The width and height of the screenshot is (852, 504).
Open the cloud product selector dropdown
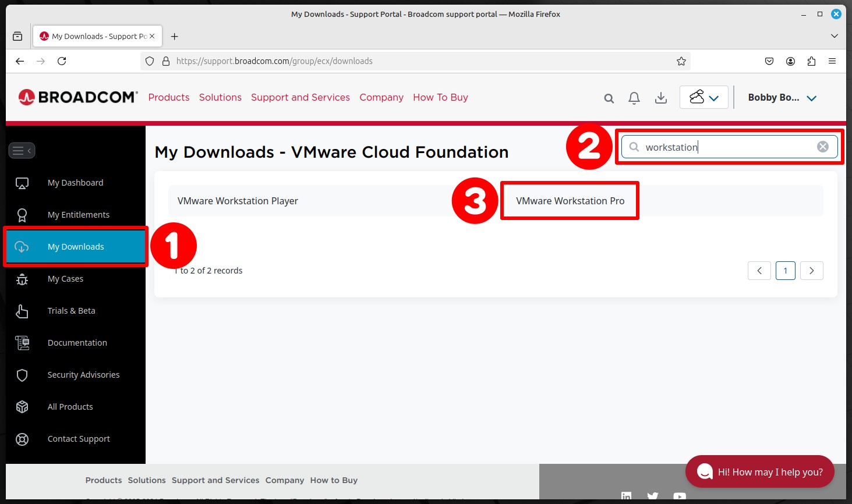tap(704, 98)
